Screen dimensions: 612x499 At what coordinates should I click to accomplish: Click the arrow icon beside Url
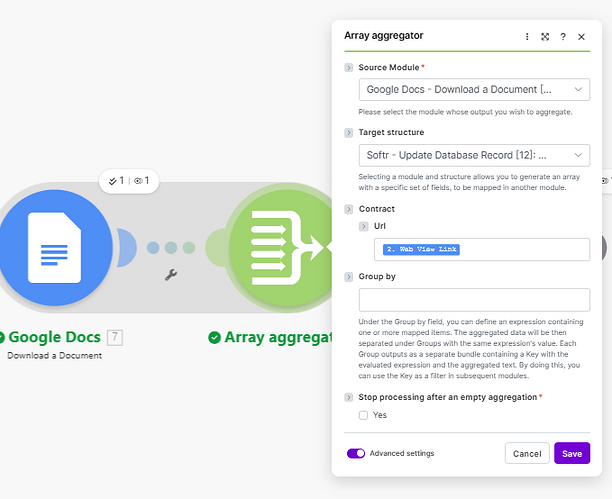click(364, 227)
